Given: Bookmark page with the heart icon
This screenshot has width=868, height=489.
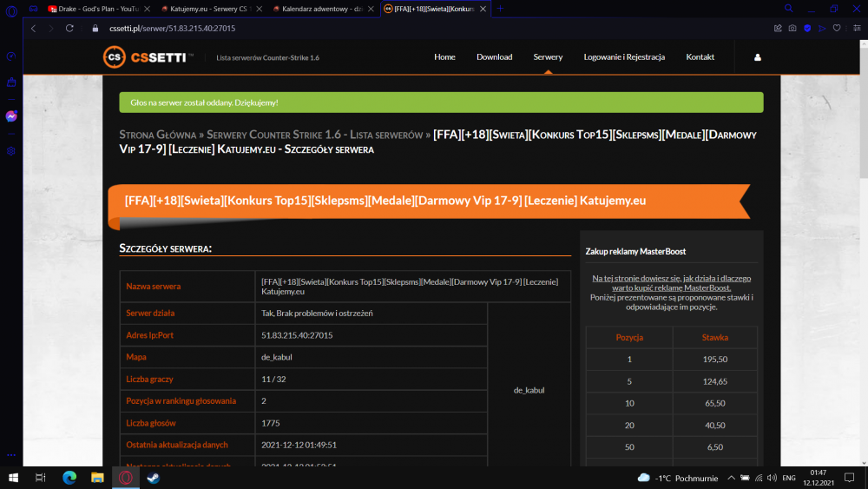Looking at the screenshot, I should [837, 29].
